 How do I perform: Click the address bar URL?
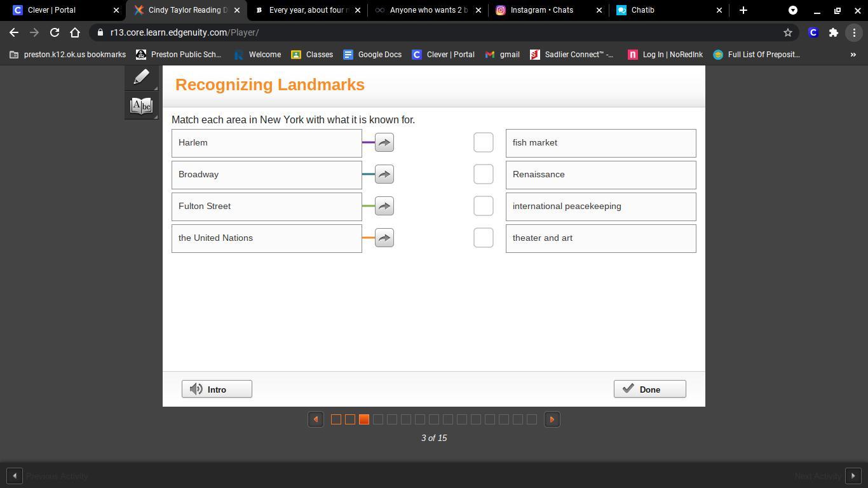point(185,32)
